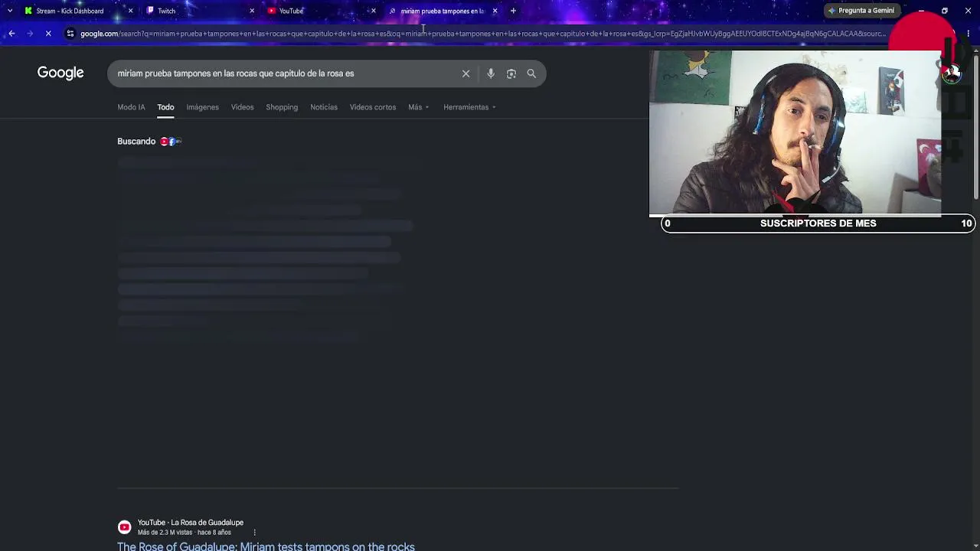Open the Noticias results tab

pos(324,107)
